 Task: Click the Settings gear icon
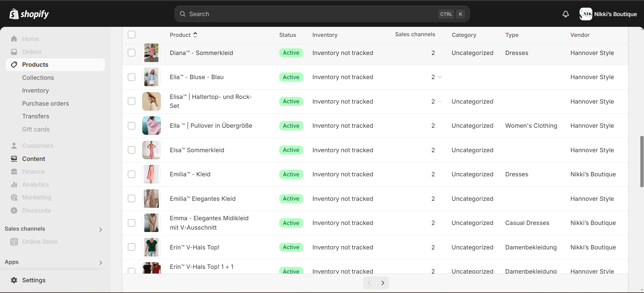tap(14, 280)
